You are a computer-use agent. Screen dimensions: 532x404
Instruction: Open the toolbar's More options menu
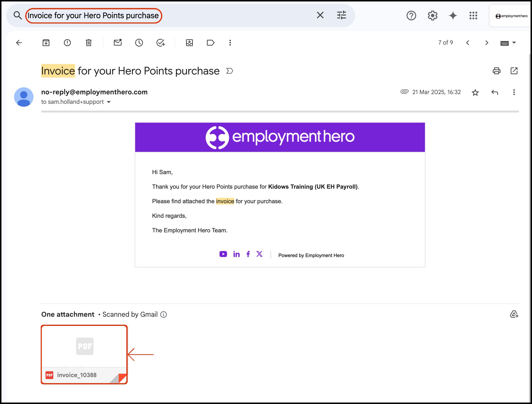point(230,43)
